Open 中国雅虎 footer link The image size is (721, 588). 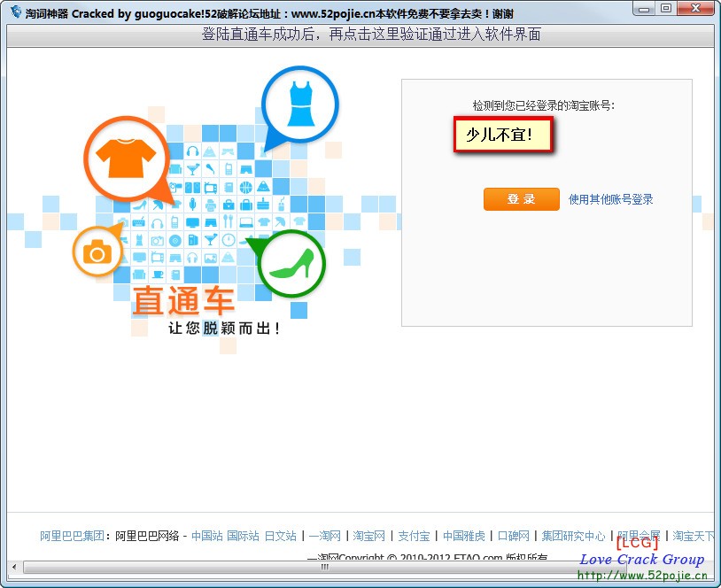point(464,536)
